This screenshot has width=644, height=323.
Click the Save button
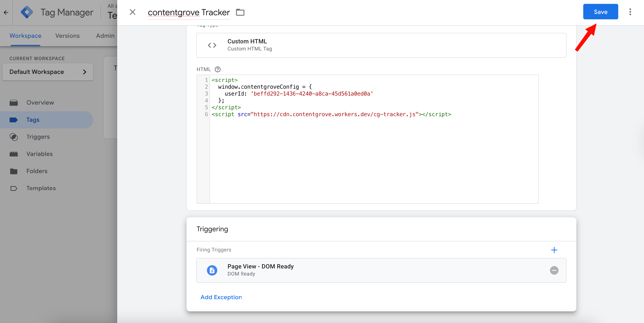[600, 12]
